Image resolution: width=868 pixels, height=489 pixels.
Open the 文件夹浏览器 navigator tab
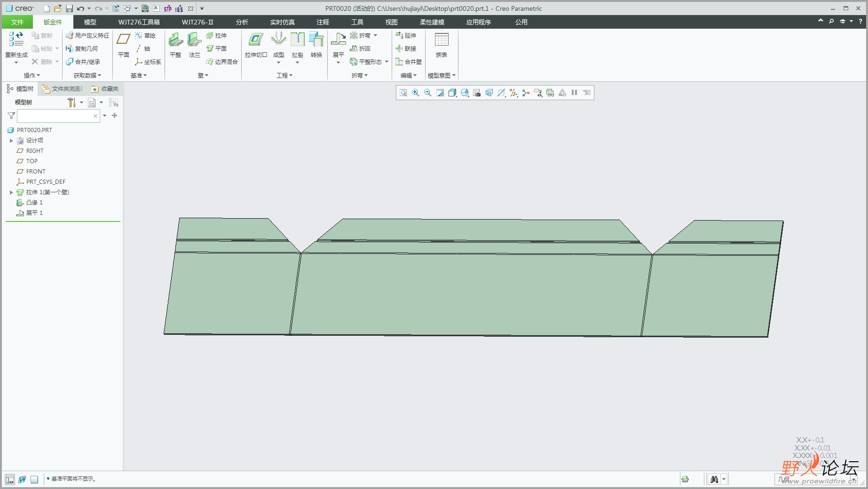click(x=62, y=89)
